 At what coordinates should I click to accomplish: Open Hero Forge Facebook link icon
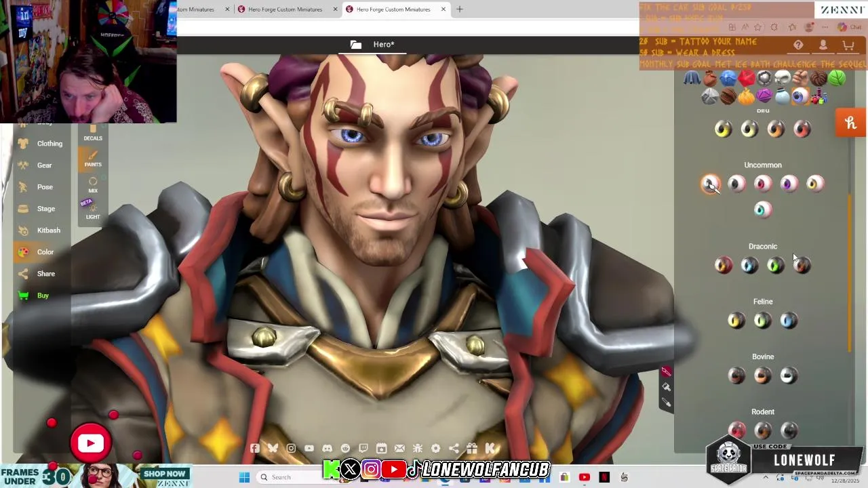point(255,448)
